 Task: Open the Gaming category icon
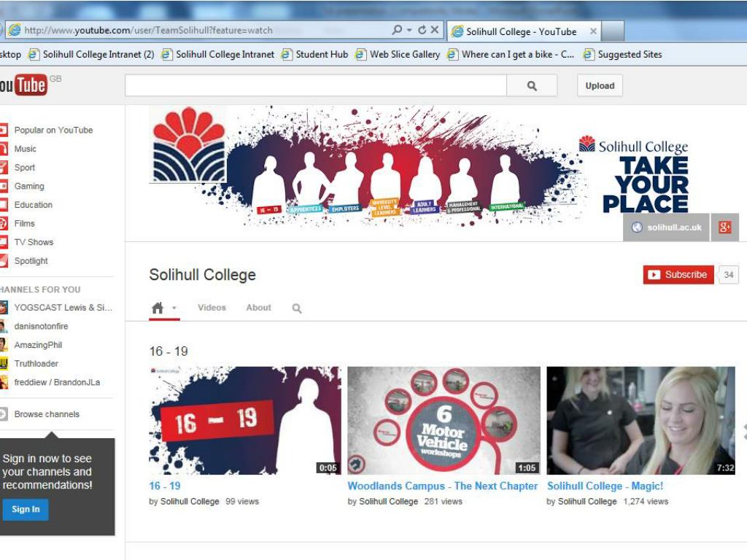[x=4, y=187]
